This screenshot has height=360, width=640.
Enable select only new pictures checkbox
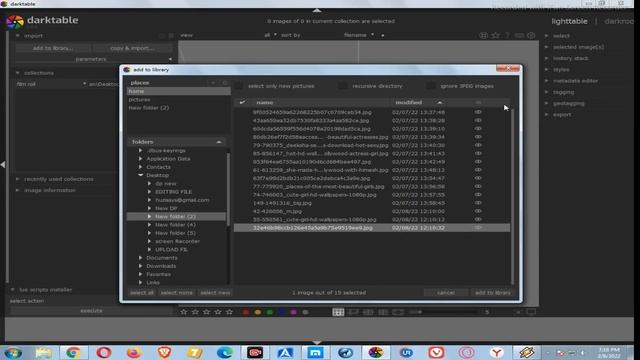239,86
